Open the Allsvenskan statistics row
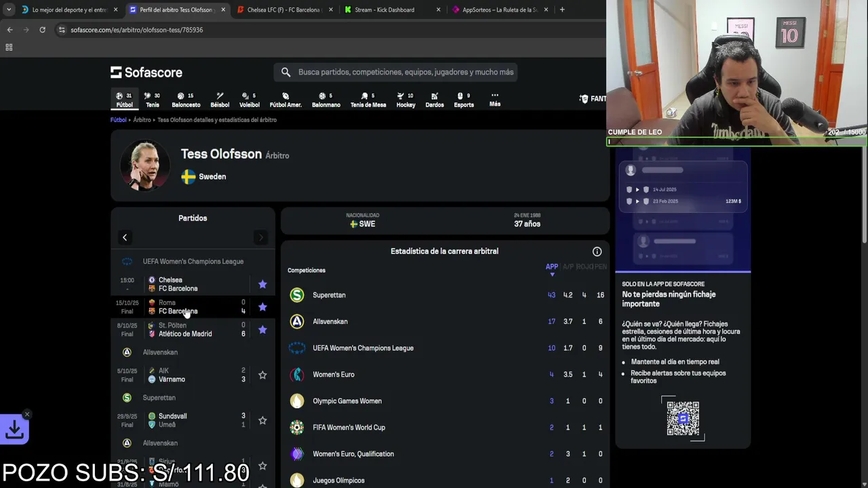The height and width of the screenshot is (488, 868). tap(445, 321)
